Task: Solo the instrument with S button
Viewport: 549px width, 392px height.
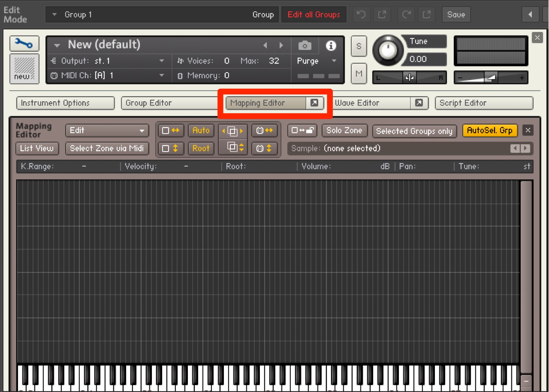Action: pos(359,46)
